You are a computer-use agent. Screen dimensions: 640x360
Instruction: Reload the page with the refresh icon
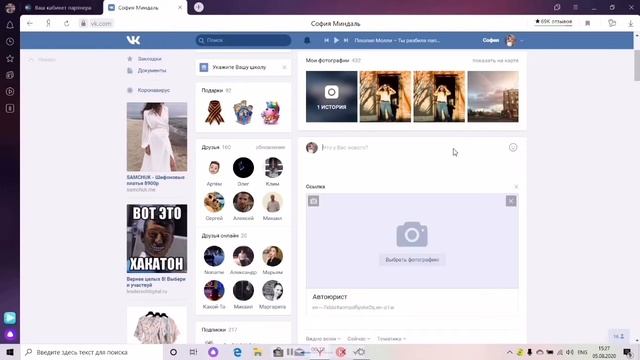coord(67,23)
